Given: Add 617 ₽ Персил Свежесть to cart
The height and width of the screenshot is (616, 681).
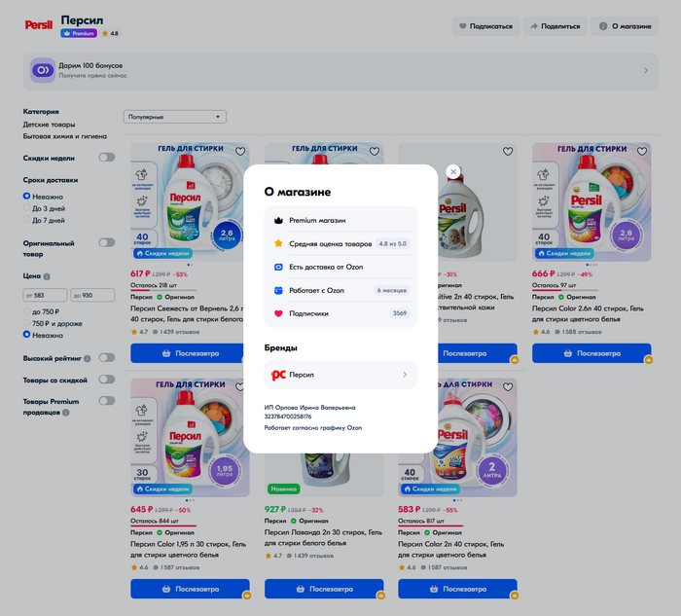Looking at the screenshot, I should coord(187,353).
